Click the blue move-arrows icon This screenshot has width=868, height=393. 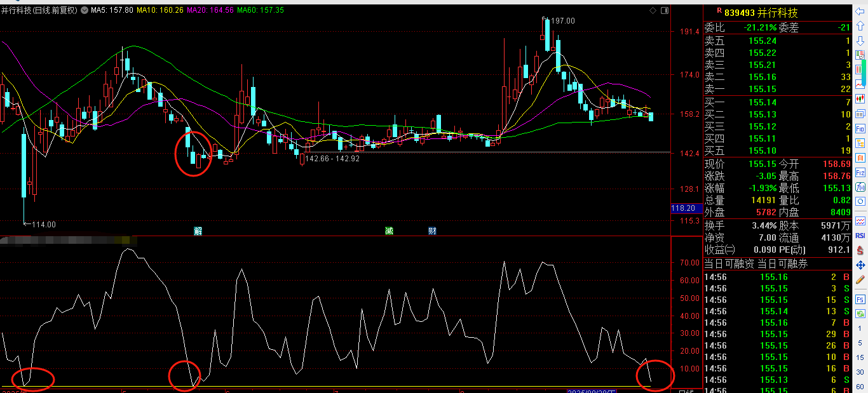coord(861,265)
